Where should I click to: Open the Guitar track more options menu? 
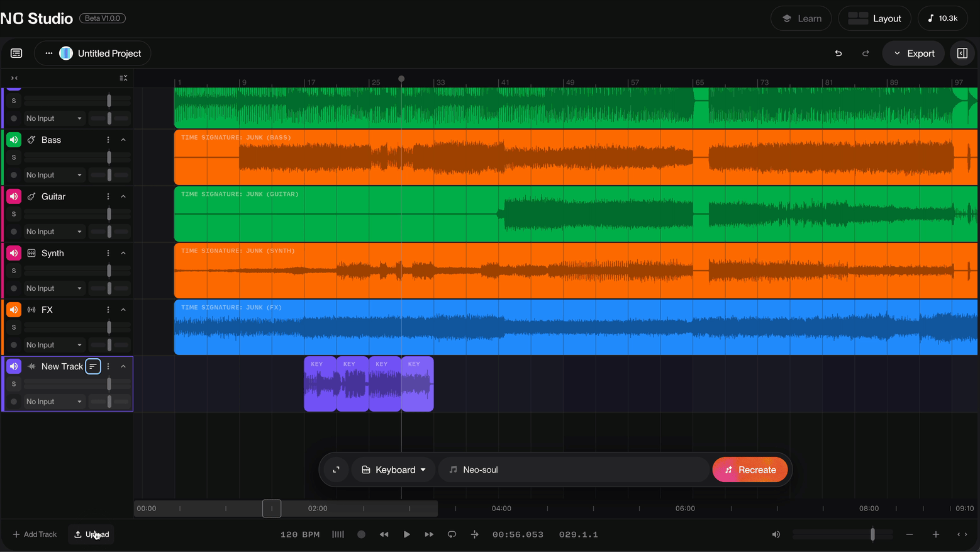tap(108, 196)
